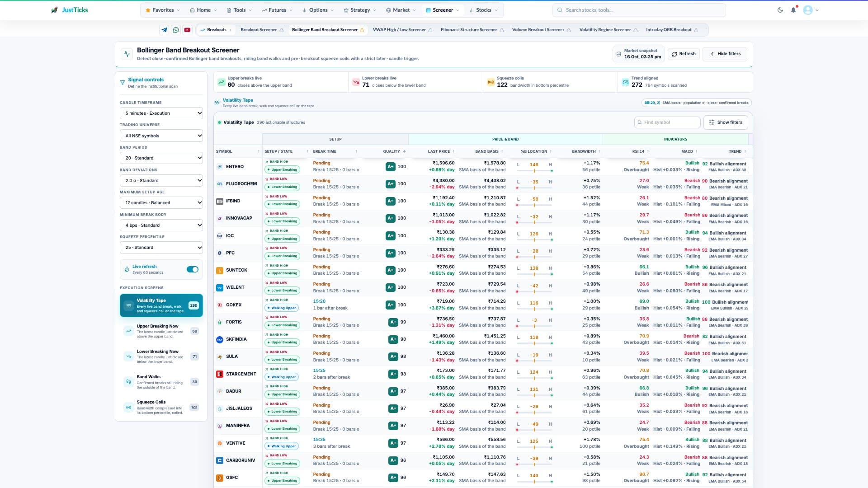
Task: Click the ENTERO stock logo icon
Action: click(220, 167)
